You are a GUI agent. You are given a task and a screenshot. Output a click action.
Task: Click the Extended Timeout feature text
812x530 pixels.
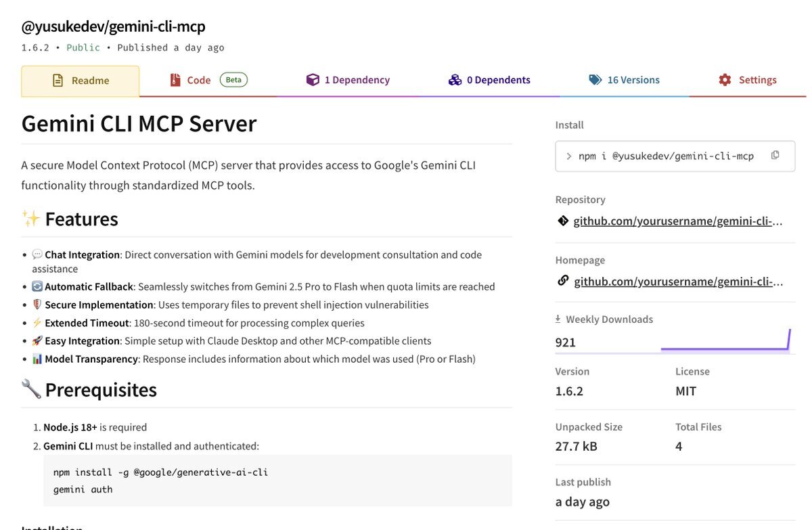(198, 323)
